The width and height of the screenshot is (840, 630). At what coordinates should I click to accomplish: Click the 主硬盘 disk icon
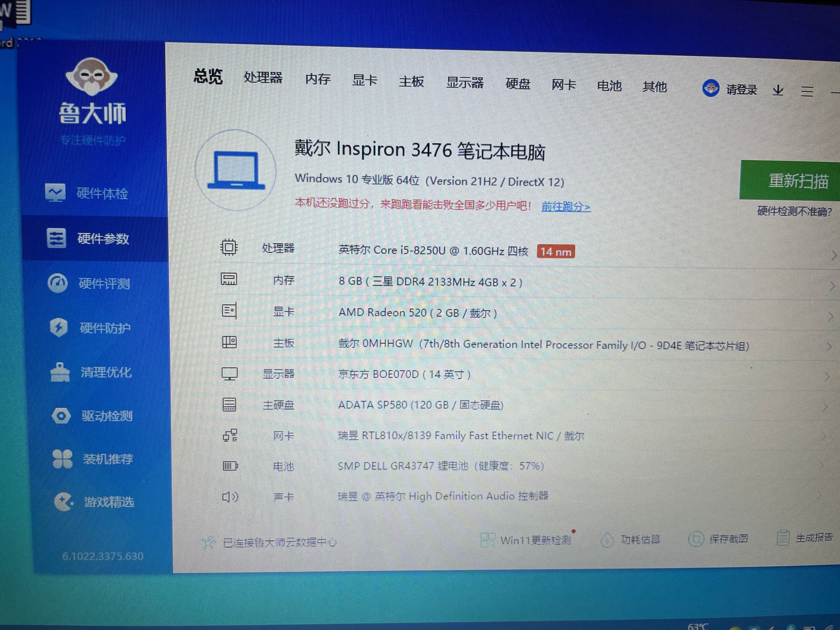click(229, 405)
